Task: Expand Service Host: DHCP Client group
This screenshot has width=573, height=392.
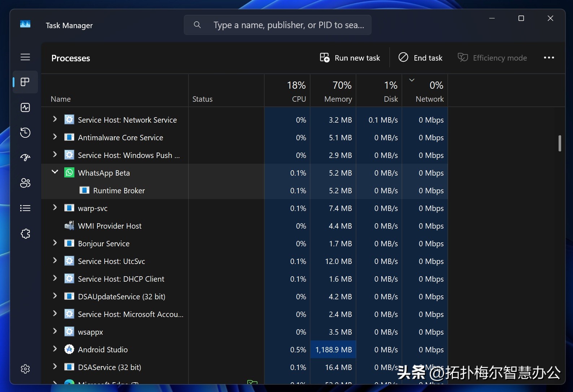Action: 55,278
